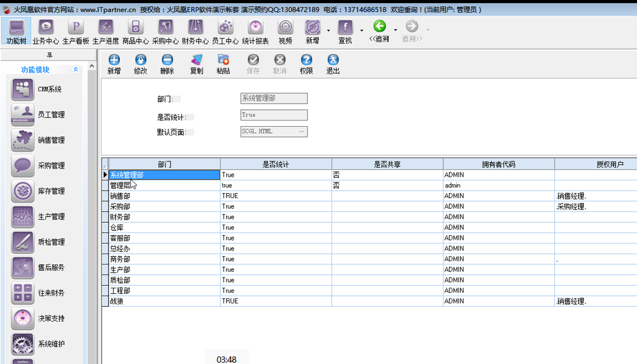Open the 统计报表 statistics reports
637x364 pixels.
255,32
